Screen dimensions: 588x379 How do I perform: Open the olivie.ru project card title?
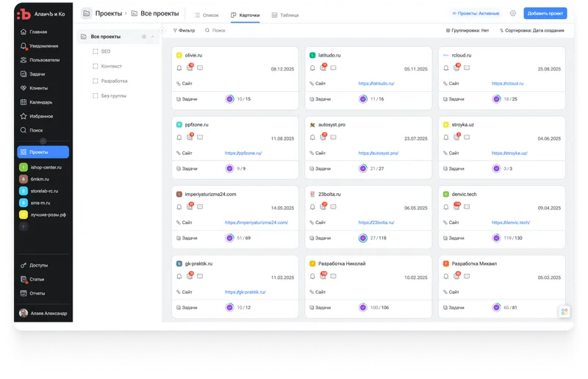coord(193,55)
